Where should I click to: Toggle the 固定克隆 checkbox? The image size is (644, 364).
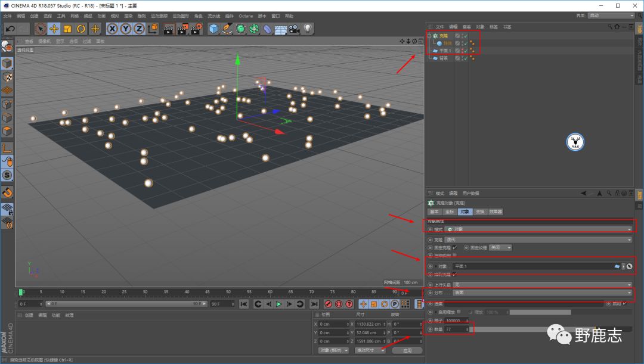[x=454, y=247]
